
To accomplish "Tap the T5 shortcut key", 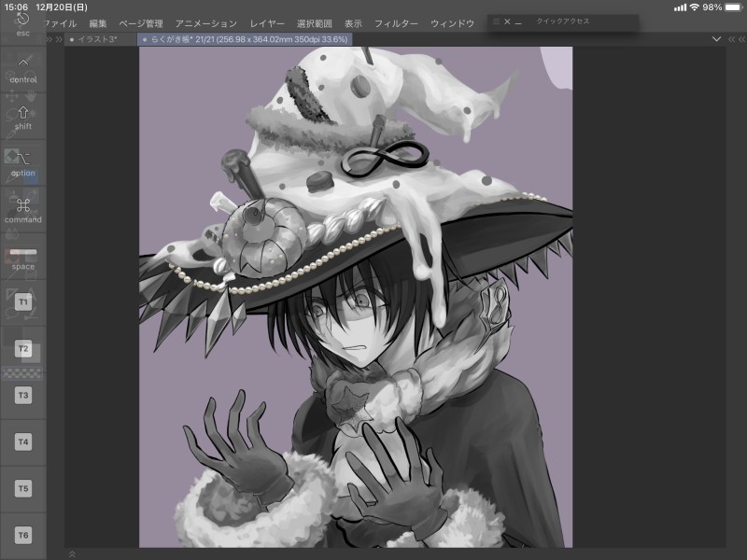I will [23, 488].
